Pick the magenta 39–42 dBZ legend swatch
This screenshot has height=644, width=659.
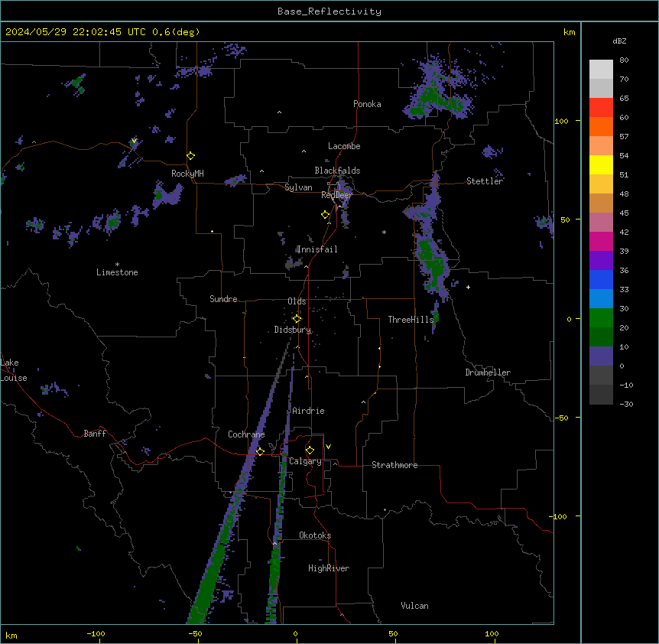(601, 241)
